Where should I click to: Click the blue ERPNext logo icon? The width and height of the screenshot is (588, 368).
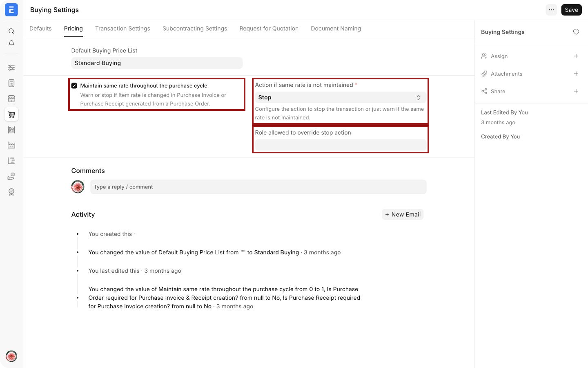click(x=11, y=10)
